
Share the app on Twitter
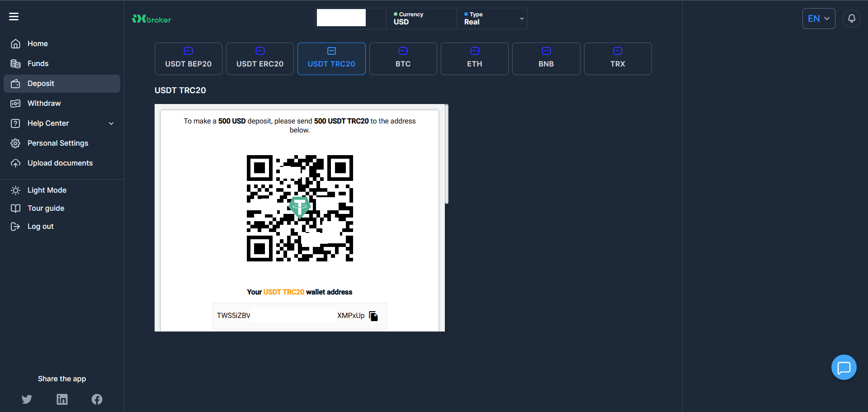tap(27, 399)
